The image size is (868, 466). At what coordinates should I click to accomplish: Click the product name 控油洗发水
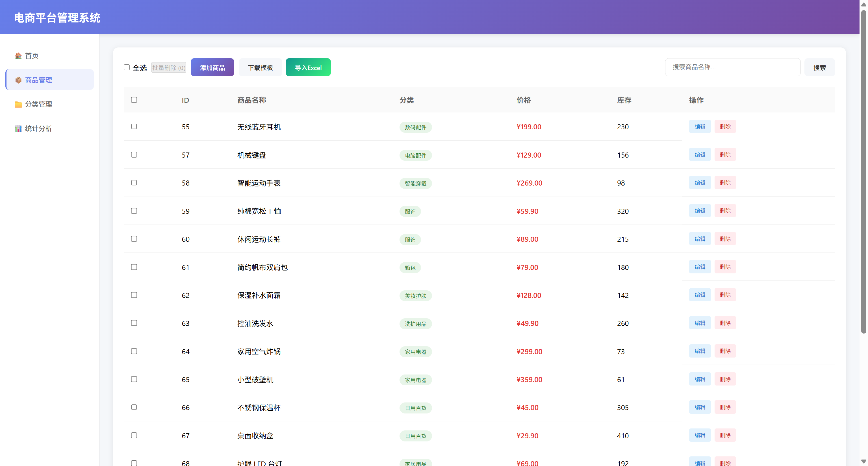[x=255, y=323]
